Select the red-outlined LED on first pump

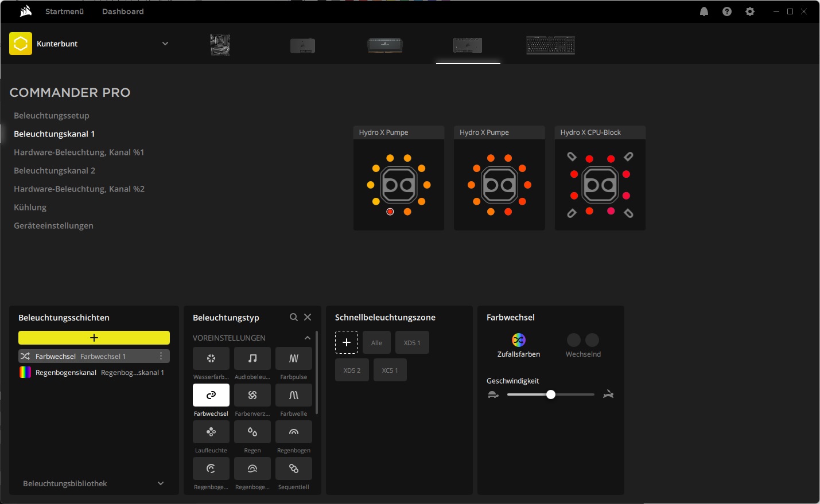tap(390, 212)
